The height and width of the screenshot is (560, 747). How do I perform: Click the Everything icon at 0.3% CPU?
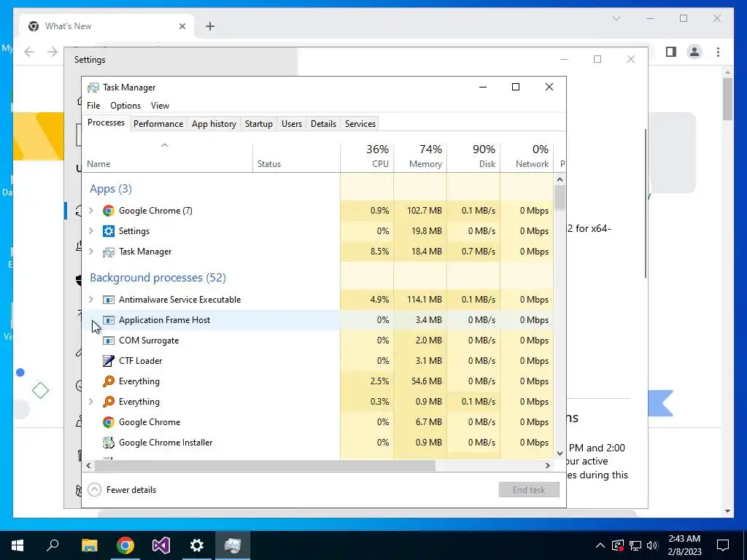[x=109, y=402]
